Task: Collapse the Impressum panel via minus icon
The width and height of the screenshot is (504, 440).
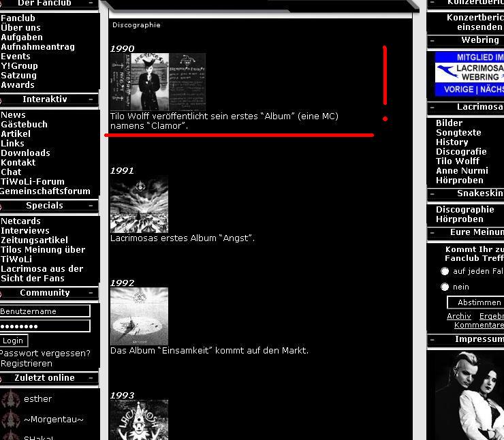Action: click(432, 339)
